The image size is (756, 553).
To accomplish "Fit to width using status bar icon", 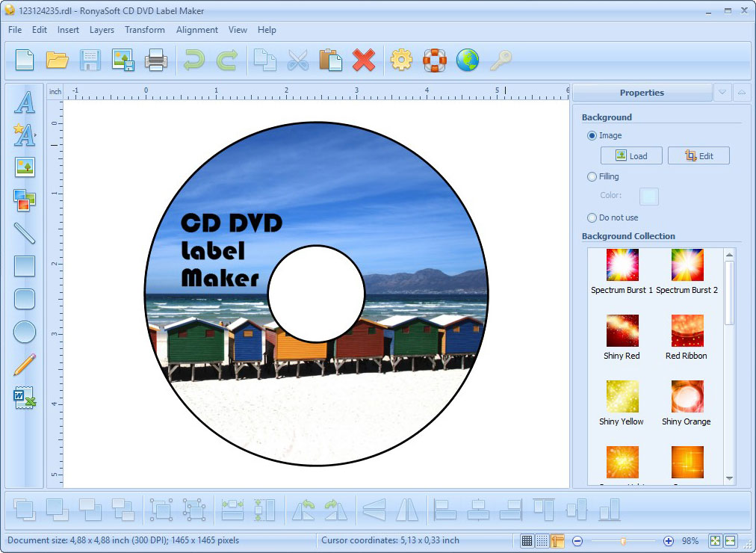I will tap(730, 541).
